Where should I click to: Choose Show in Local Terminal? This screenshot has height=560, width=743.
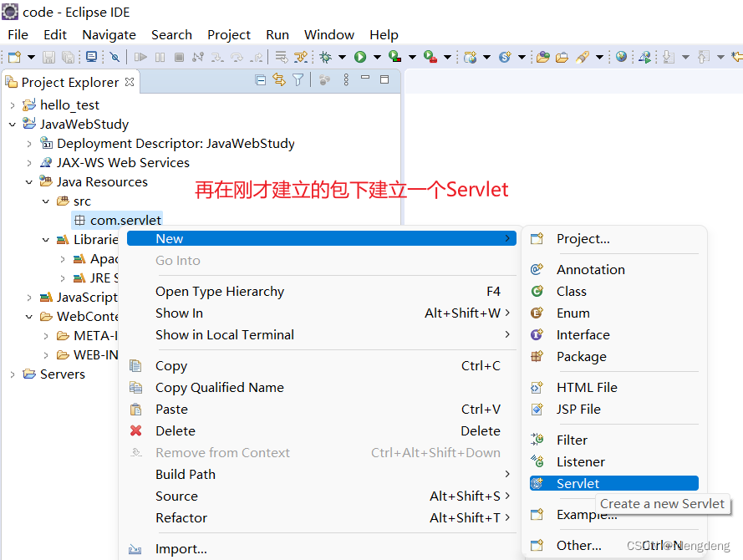click(322, 335)
